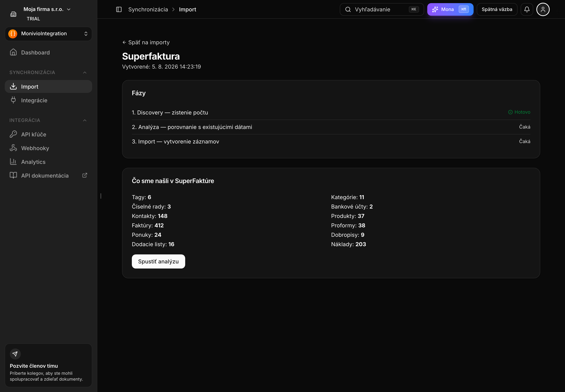Click Spätná väzba feedback button
Viewport: 565px width, 392px height.
tap(497, 9)
